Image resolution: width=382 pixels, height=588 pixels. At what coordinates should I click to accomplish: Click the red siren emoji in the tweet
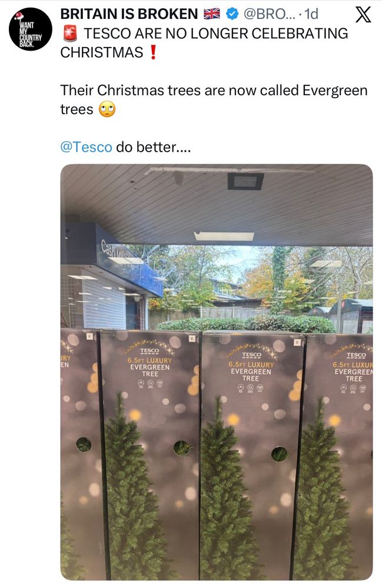70,34
